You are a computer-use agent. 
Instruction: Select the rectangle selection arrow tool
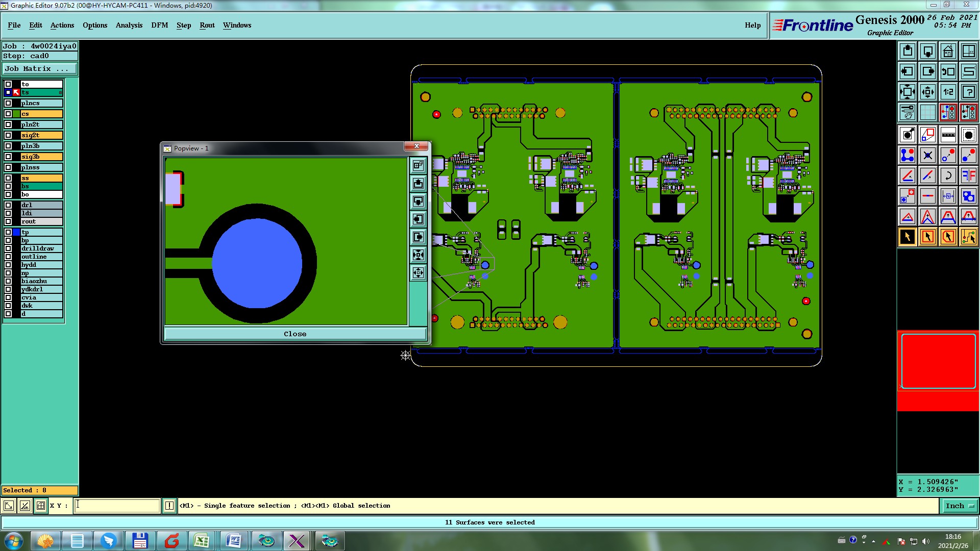point(927,237)
